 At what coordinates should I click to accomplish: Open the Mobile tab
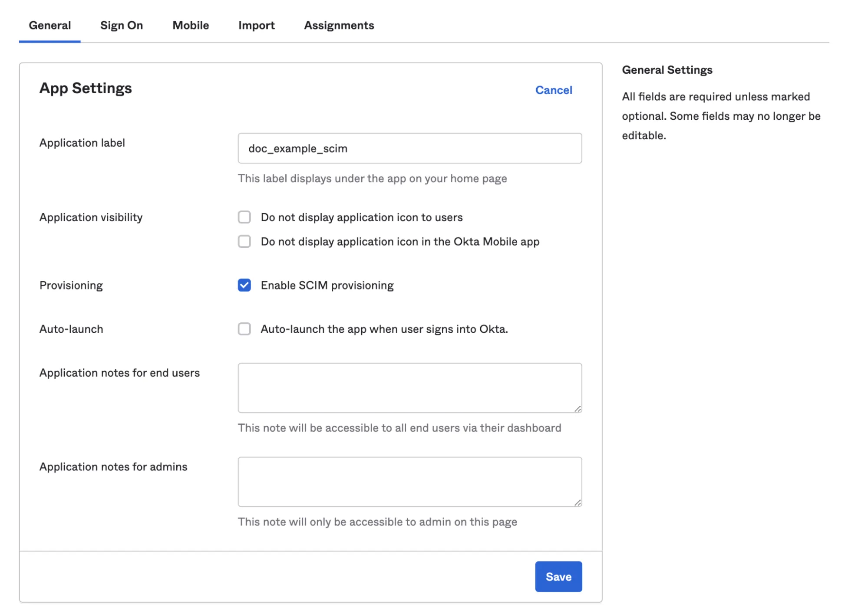[190, 25]
